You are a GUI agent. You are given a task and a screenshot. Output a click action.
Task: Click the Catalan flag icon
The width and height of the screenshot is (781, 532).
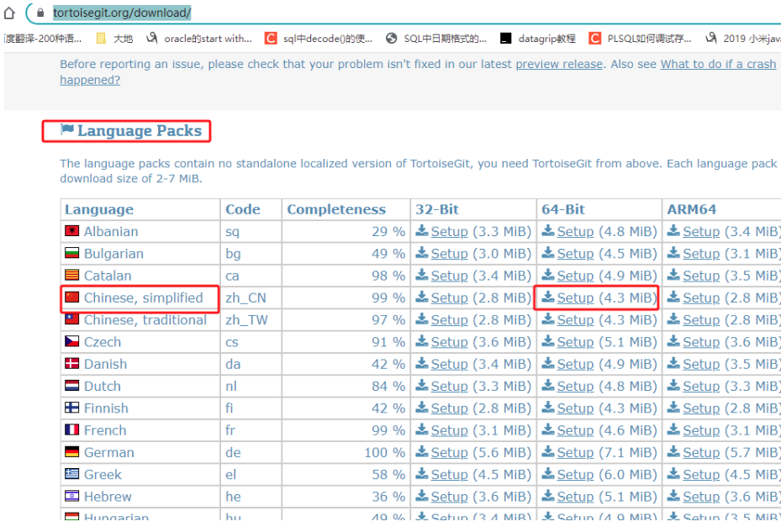pyautogui.click(x=72, y=275)
